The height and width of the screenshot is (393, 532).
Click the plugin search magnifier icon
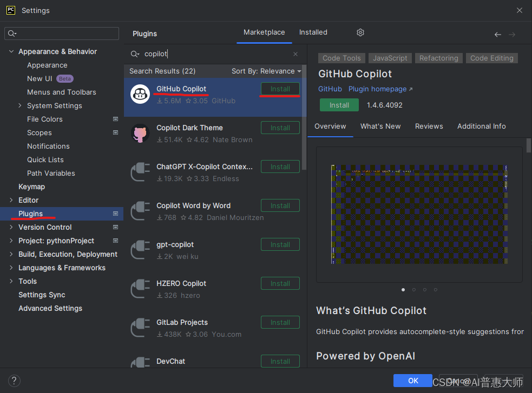[x=135, y=54]
